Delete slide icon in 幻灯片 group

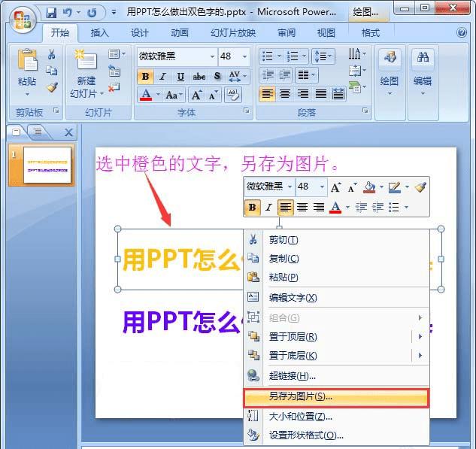click(x=114, y=88)
